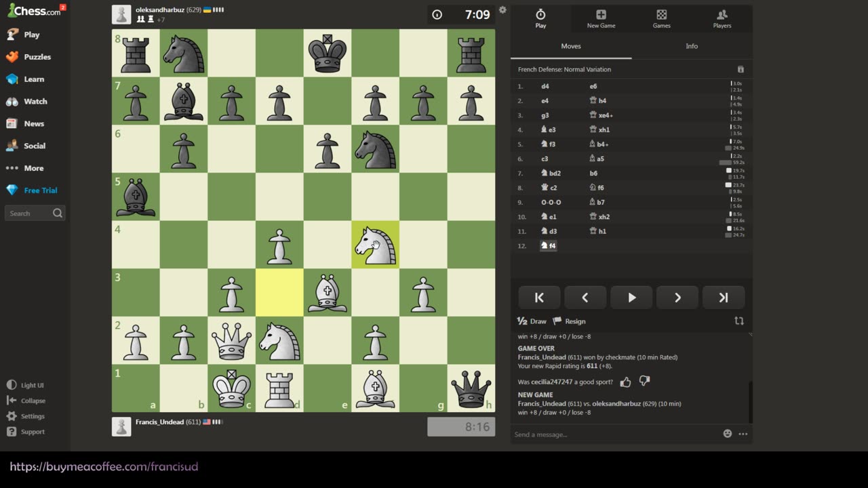Toggle Light UI mode
Image resolution: width=868 pixels, height=488 pixels.
click(x=25, y=385)
